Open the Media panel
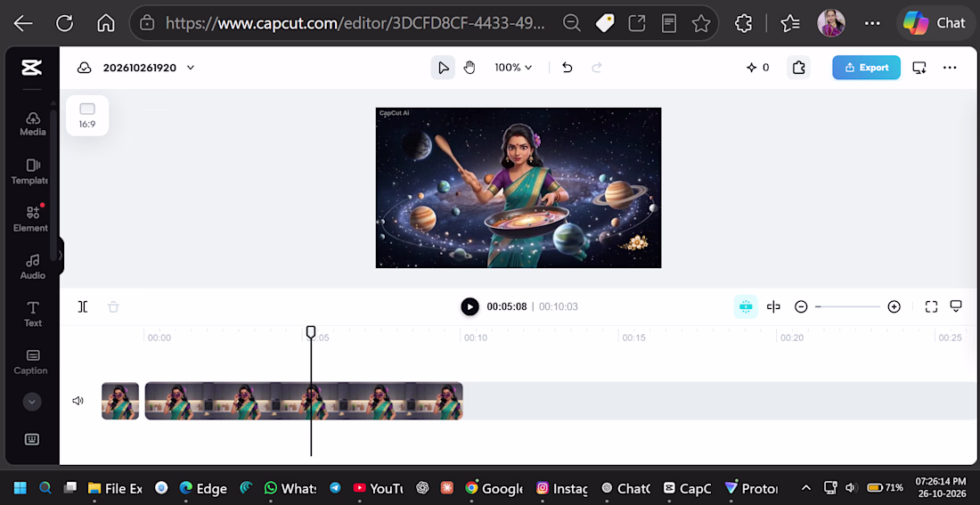 click(32, 124)
